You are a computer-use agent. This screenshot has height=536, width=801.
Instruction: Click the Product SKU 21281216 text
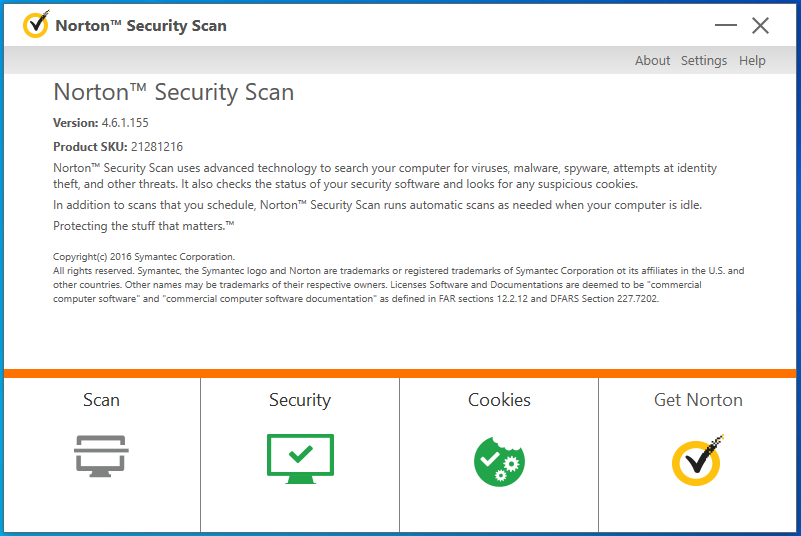click(x=156, y=147)
